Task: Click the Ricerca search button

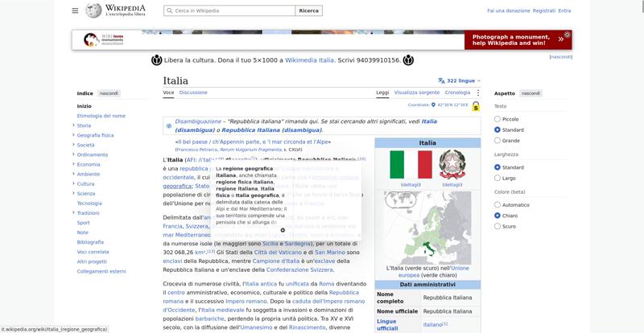Action: (x=309, y=10)
